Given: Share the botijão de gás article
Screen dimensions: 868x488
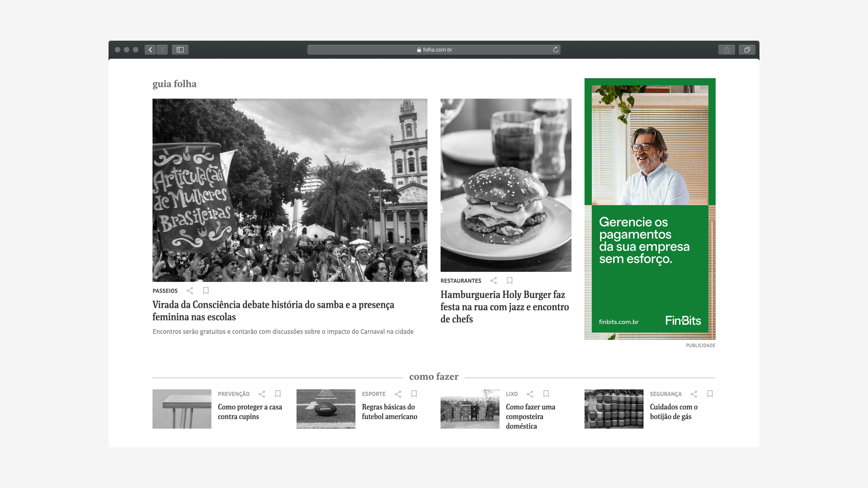Looking at the screenshot, I should click(x=694, y=394).
